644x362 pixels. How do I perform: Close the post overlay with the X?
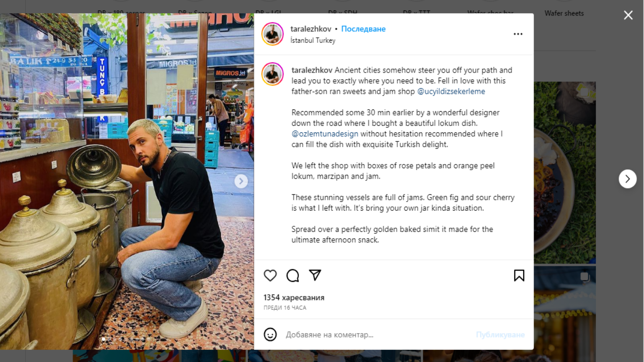pyautogui.click(x=628, y=15)
